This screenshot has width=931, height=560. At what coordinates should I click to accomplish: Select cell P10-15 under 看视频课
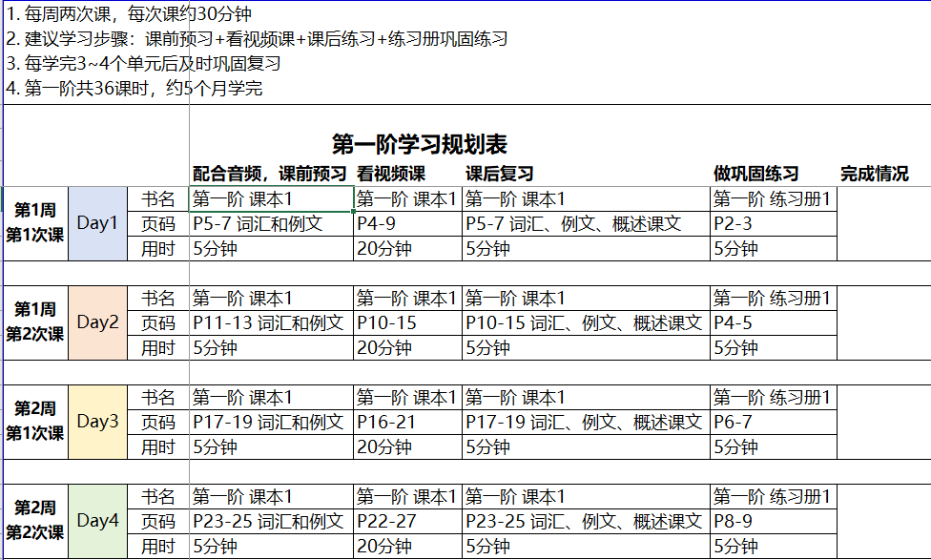[408, 323]
